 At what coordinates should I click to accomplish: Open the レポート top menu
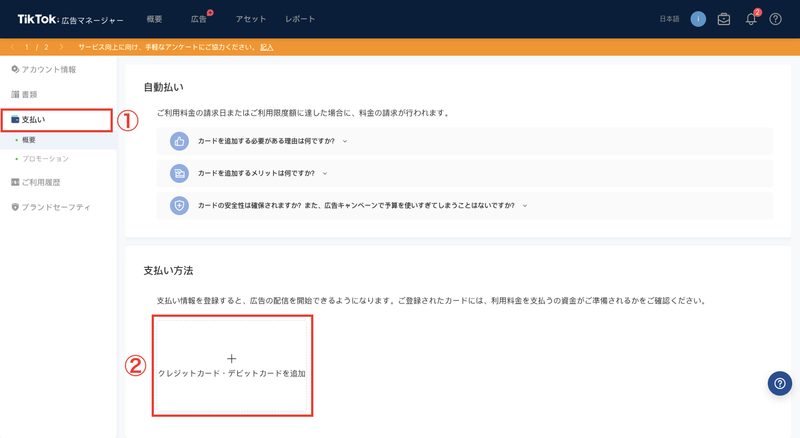(300, 19)
